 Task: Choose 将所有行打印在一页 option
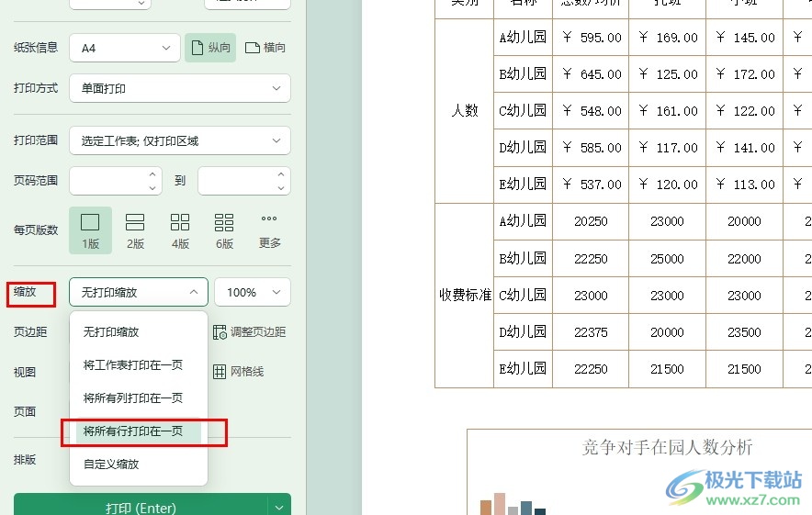[x=139, y=431]
